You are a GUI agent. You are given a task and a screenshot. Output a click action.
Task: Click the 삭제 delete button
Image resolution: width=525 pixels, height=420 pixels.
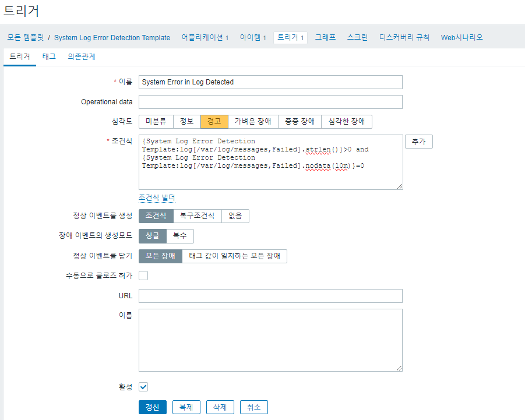pyautogui.click(x=220, y=407)
